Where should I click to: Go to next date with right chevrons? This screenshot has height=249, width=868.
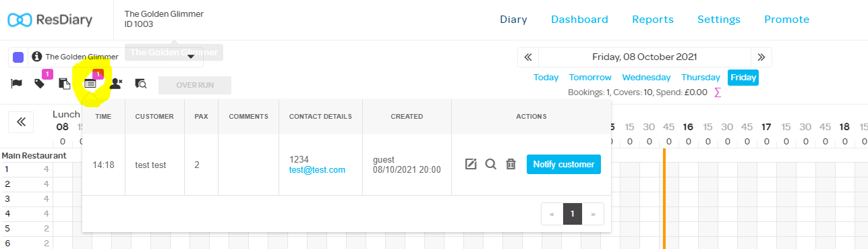pyautogui.click(x=761, y=57)
